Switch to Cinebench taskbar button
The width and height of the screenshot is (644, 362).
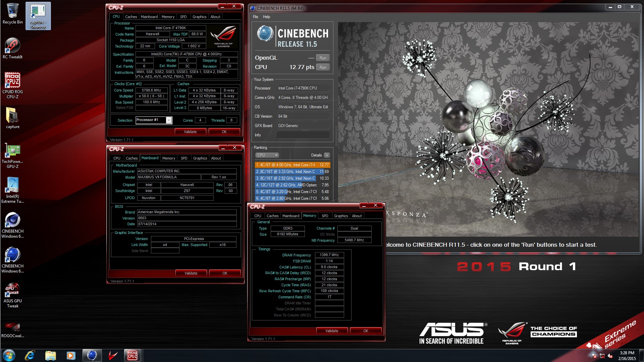point(92,355)
